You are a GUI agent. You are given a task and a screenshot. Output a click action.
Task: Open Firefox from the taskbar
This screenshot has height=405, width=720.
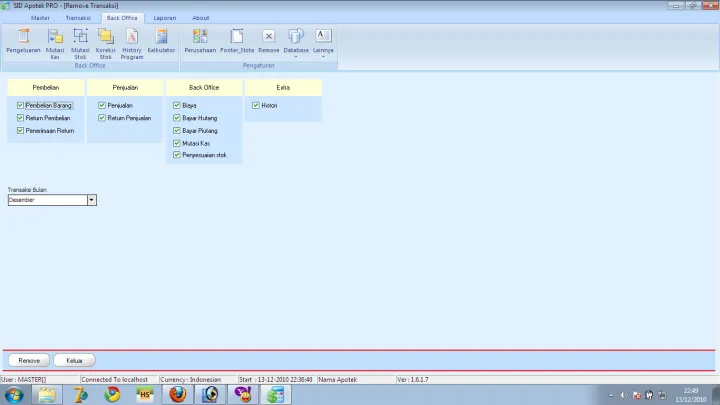pyautogui.click(x=178, y=395)
